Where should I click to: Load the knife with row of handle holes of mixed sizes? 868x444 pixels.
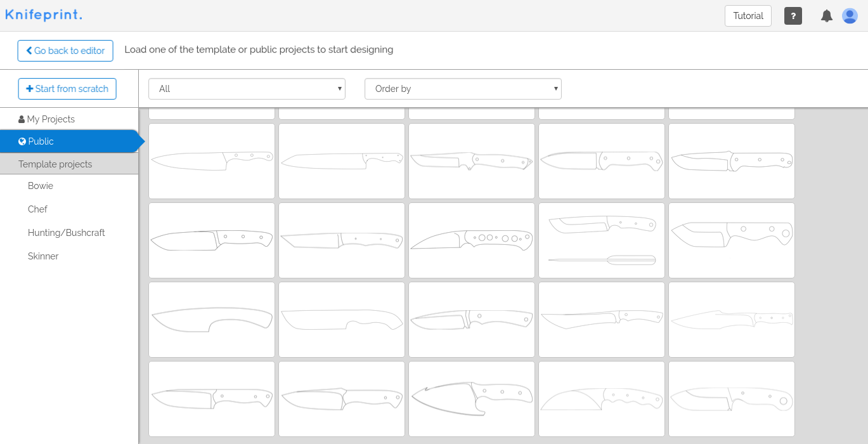click(472, 240)
